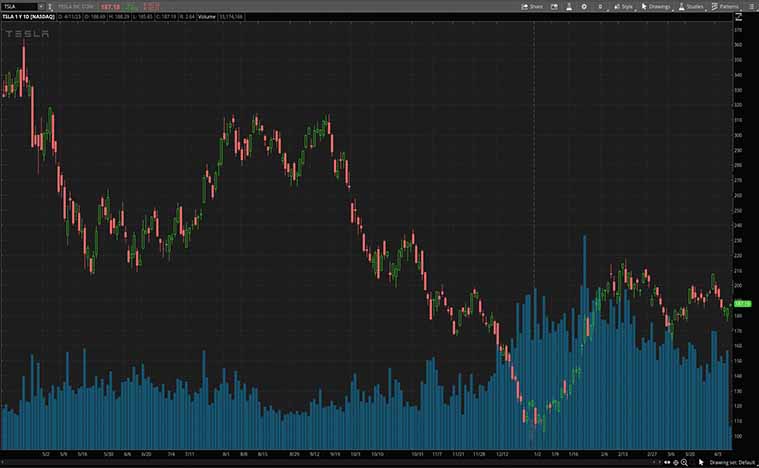The height and width of the screenshot is (468, 759).
Task: Click the double-arrow scroll icon at bottom right
Action: click(667, 463)
